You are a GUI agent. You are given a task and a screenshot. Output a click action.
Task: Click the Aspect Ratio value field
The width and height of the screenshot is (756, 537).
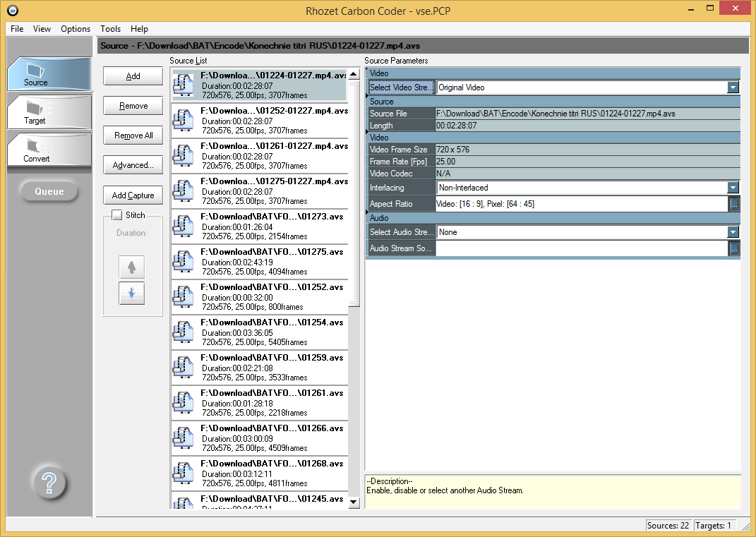[582, 204]
